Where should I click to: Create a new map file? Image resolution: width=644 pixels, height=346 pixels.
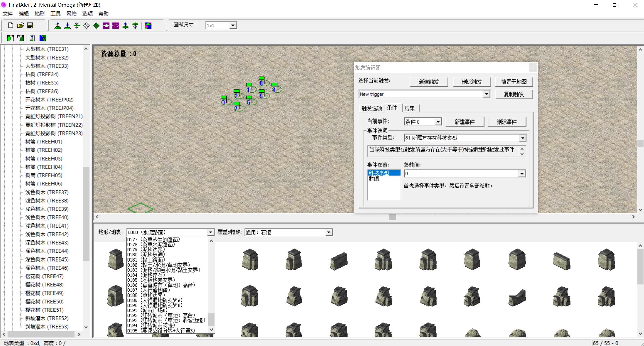pos(11,25)
